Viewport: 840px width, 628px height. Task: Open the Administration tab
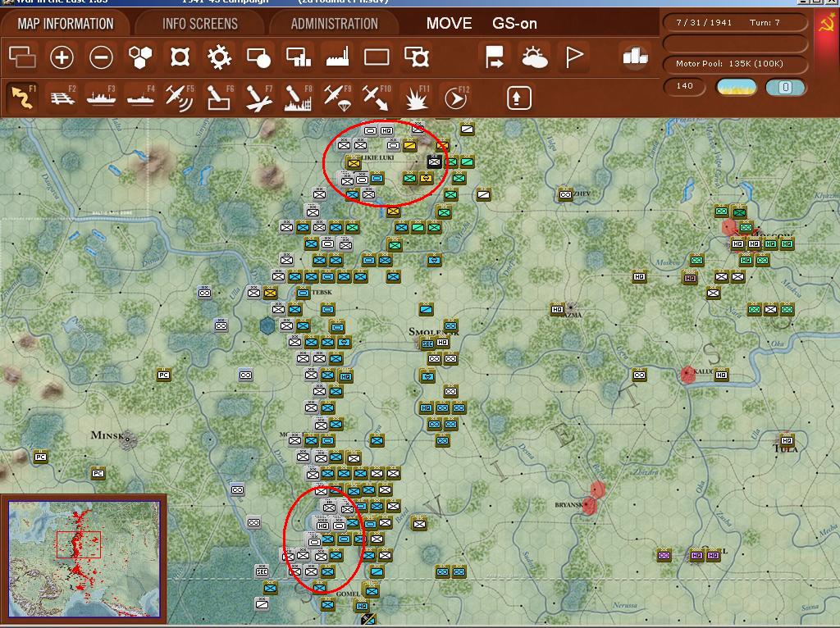point(335,24)
